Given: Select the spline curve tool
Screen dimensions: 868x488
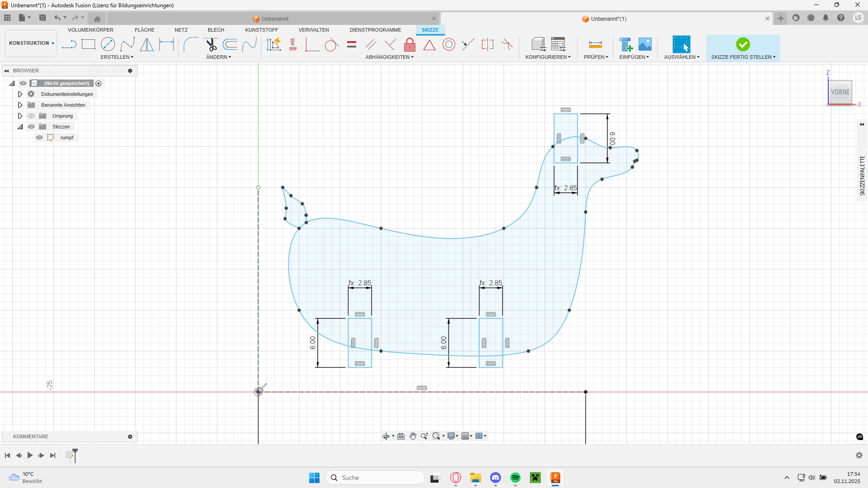Looking at the screenshot, I should tap(128, 44).
